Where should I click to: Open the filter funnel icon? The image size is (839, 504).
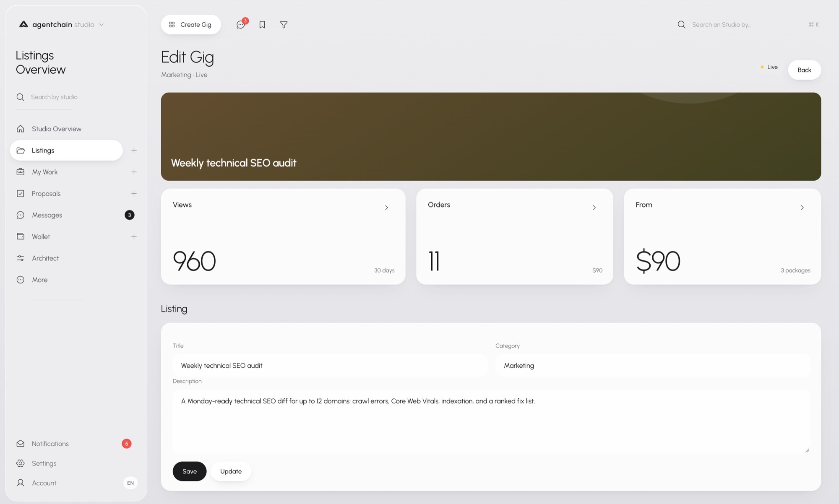(284, 25)
